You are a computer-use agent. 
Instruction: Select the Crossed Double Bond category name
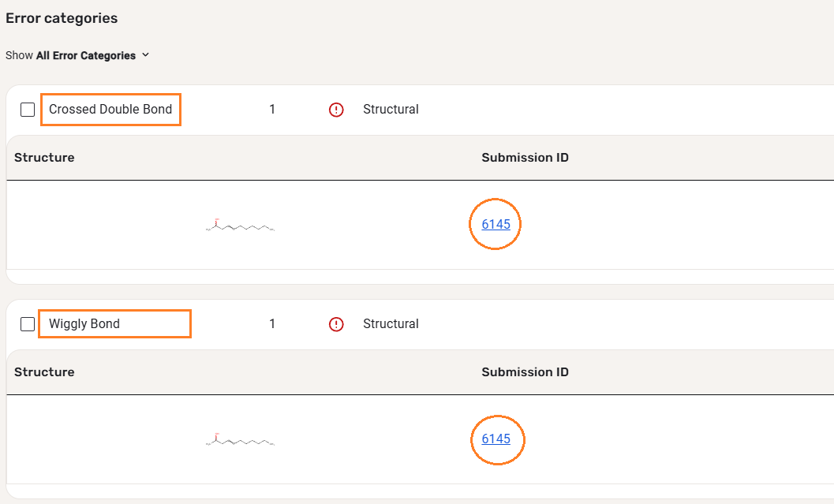(110, 110)
